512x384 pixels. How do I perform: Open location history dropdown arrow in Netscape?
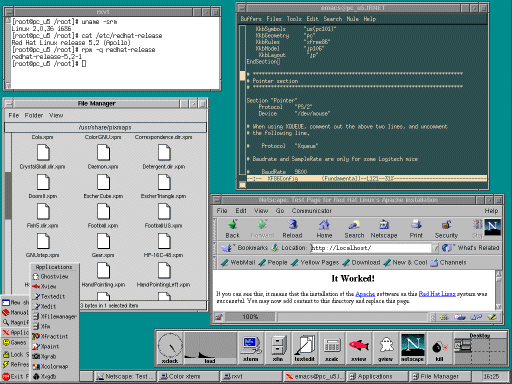point(435,248)
